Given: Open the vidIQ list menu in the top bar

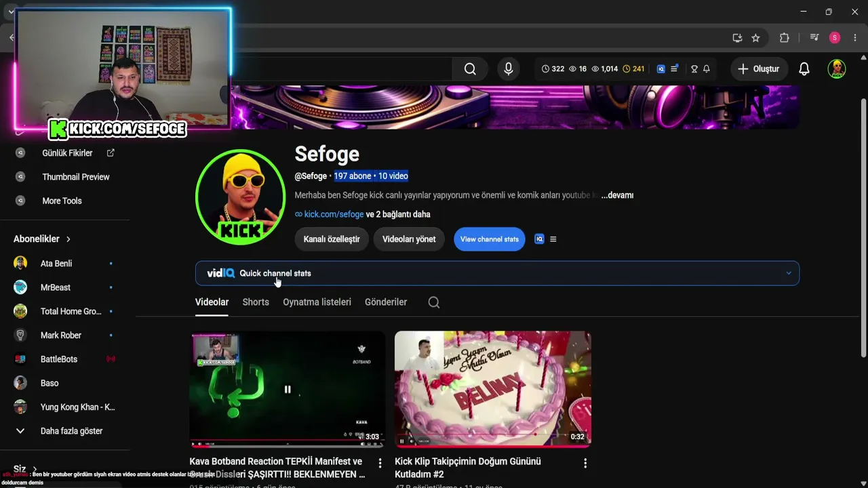Looking at the screenshot, I should pos(674,68).
